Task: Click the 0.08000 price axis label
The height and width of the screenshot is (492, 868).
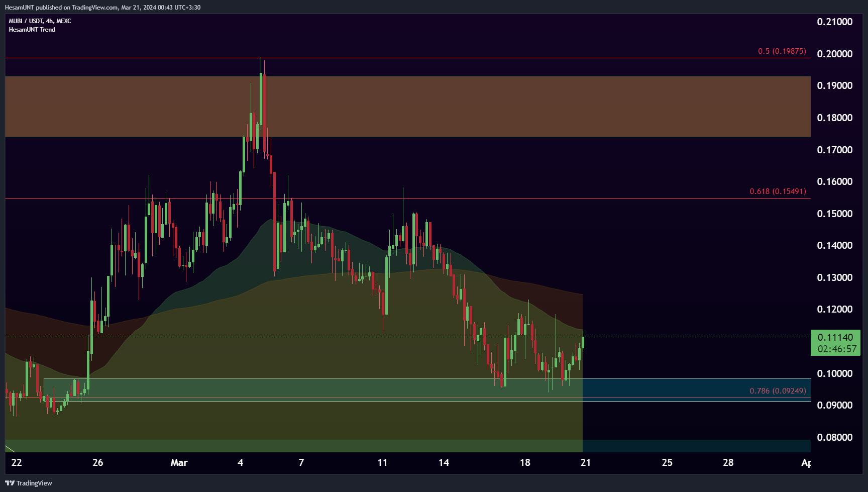Action: tap(835, 437)
